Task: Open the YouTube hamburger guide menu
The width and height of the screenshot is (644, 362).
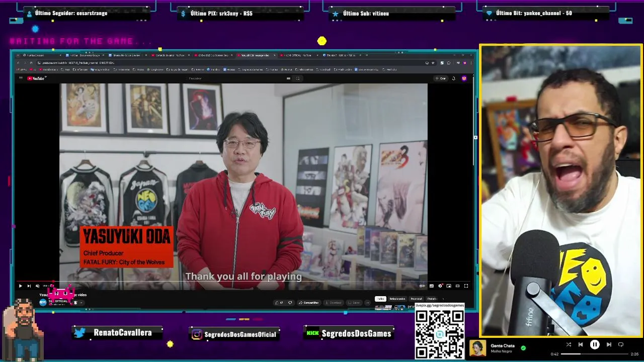Action: [21, 78]
